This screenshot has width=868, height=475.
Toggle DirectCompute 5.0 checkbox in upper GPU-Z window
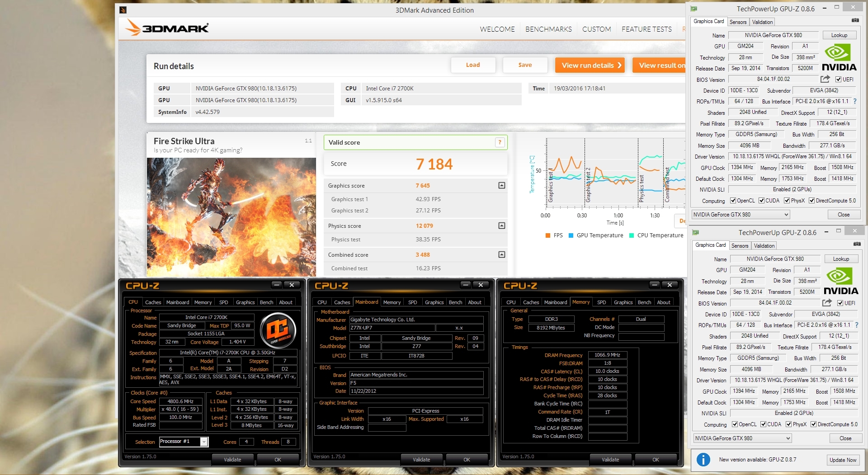pos(811,201)
